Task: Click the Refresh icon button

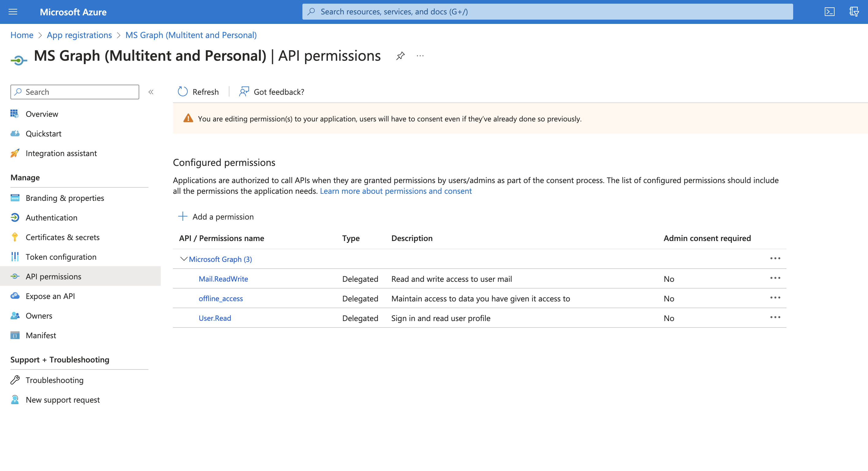Action: pos(182,92)
